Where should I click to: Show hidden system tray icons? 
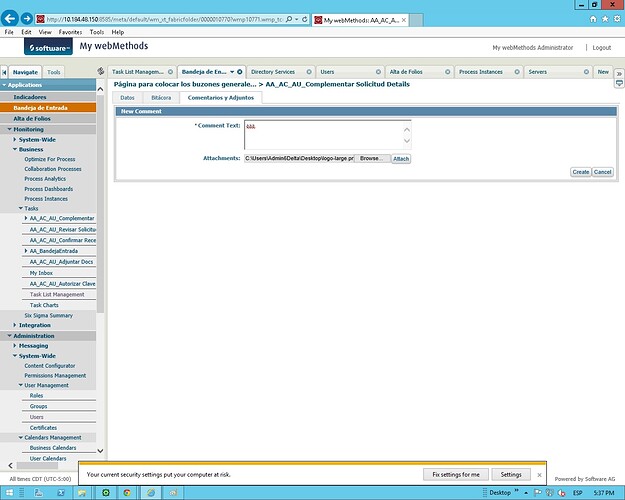526,493
